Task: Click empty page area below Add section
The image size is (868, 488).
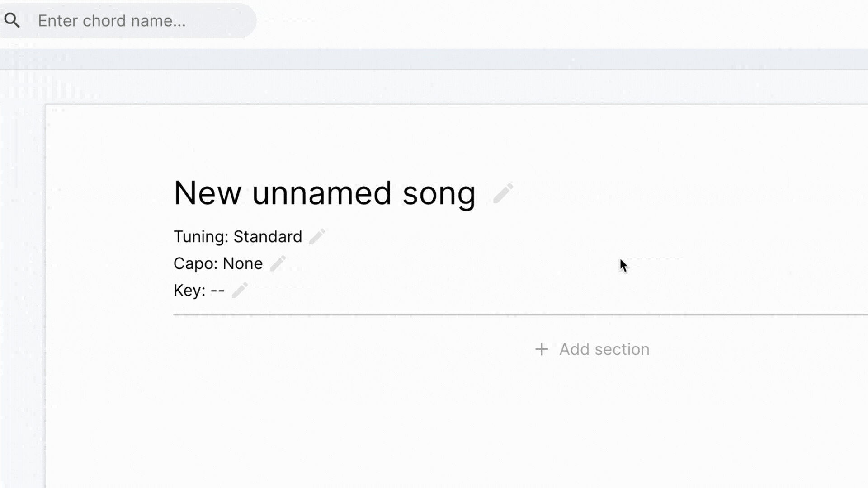Action: 457,425
